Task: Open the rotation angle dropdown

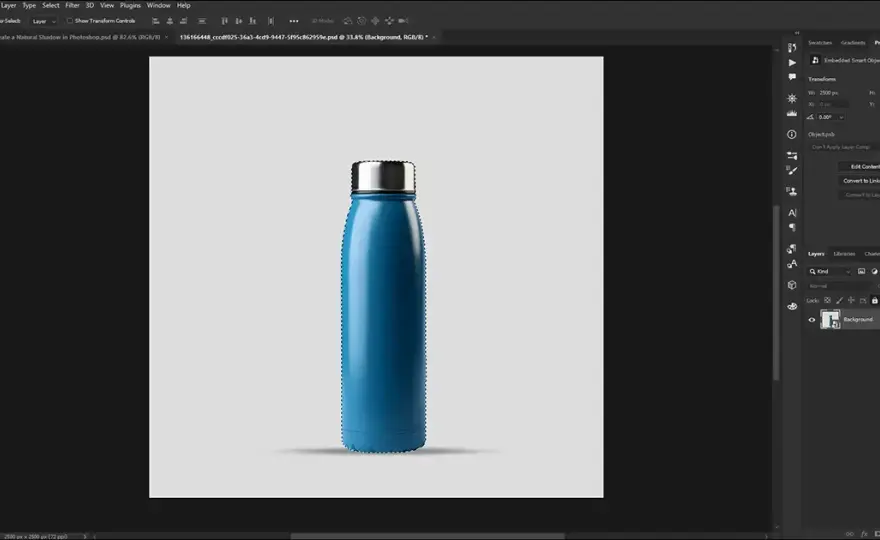Action: coord(841,117)
